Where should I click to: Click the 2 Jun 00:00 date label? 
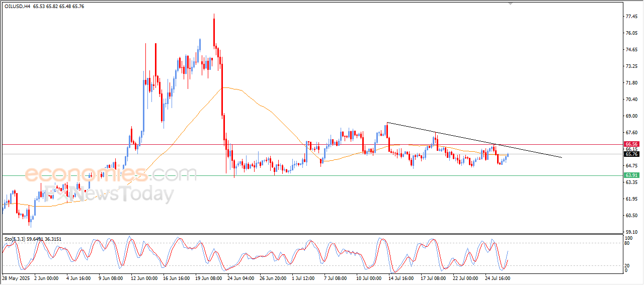pos(46,278)
